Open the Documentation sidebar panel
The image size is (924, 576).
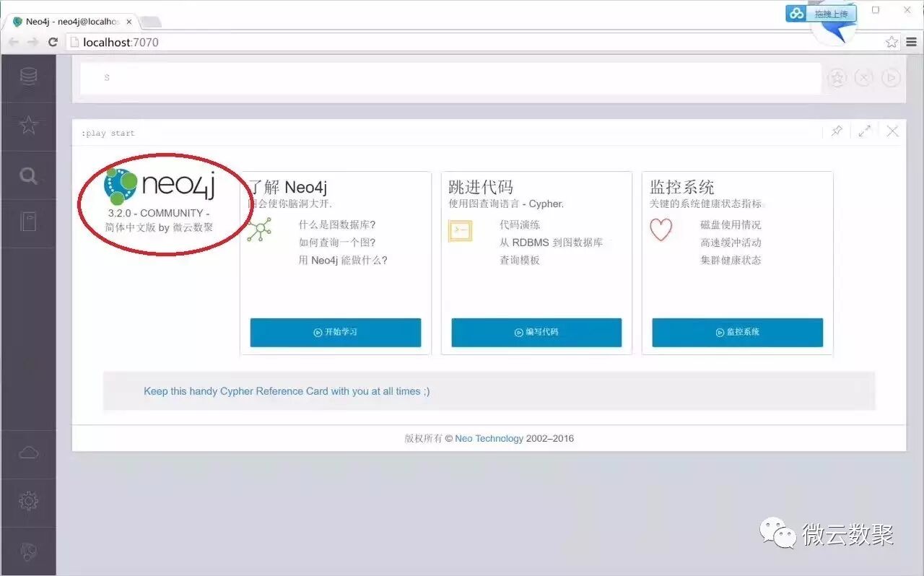(x=27, y=224)
